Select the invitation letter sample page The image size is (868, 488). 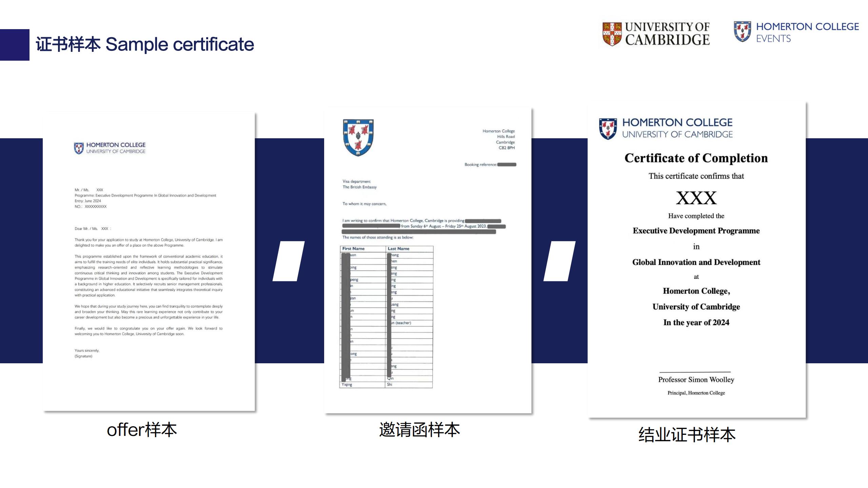pyautogui.click(x=428, y=260)
